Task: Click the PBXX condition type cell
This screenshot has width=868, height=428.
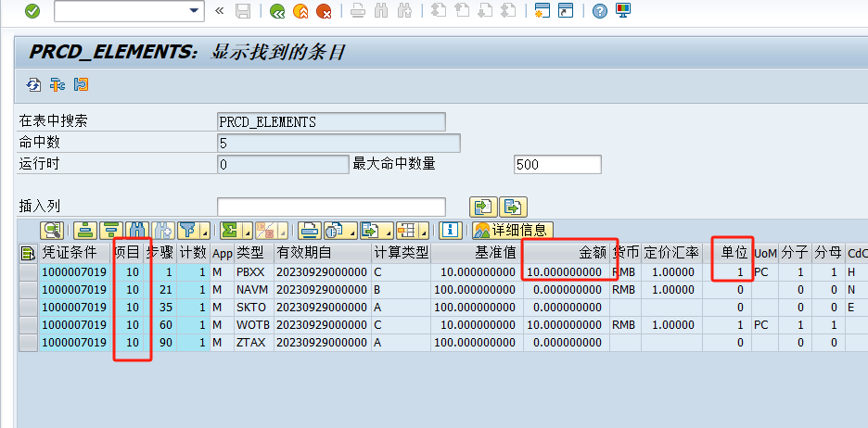Action: (x=253, y=272)
